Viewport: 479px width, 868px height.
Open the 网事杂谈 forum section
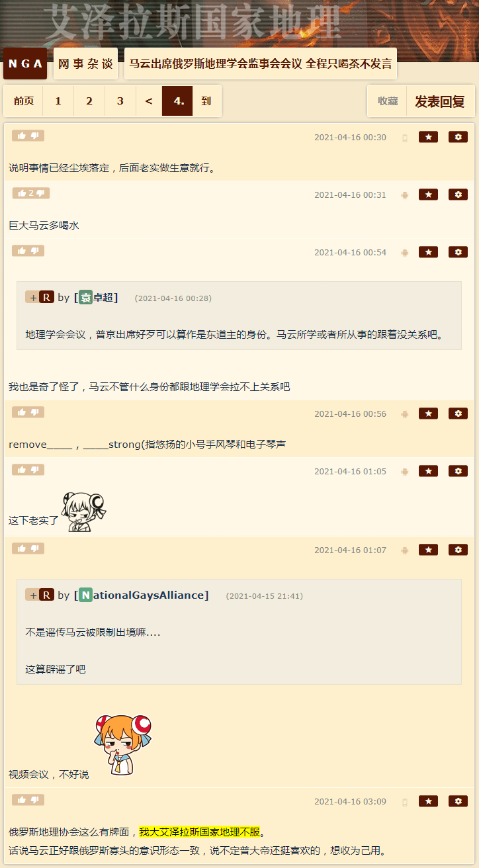85,64
